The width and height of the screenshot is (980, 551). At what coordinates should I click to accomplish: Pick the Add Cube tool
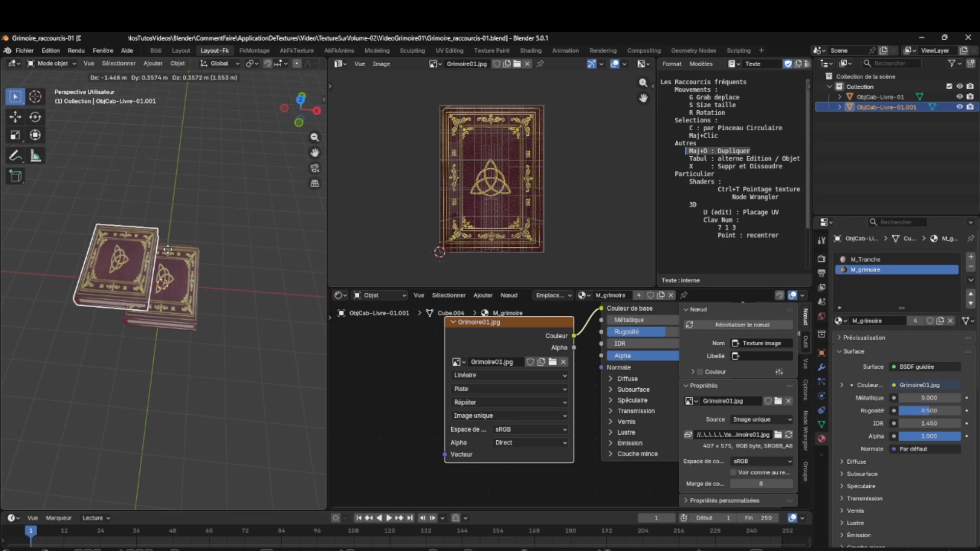point(15,177)
